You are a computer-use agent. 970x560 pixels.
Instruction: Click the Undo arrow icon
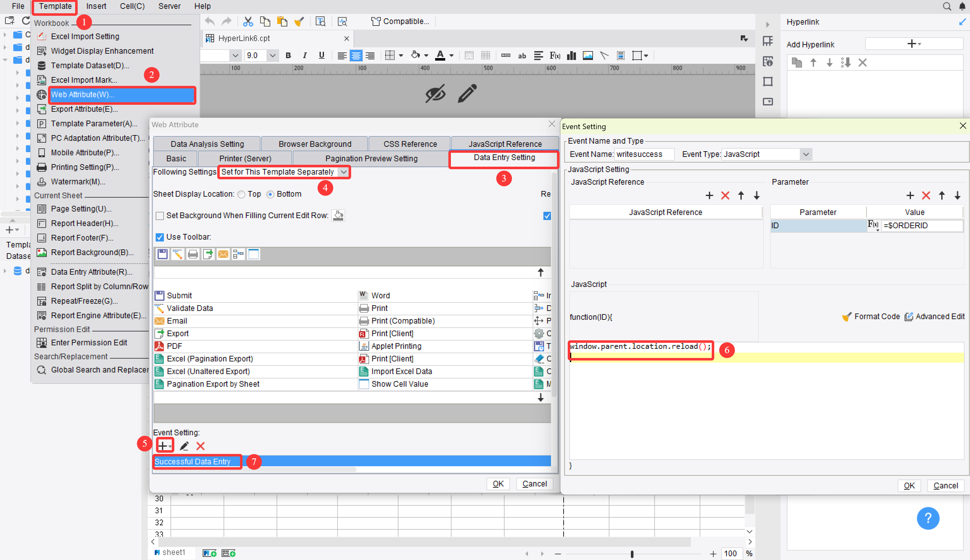(x=210, y=21)
